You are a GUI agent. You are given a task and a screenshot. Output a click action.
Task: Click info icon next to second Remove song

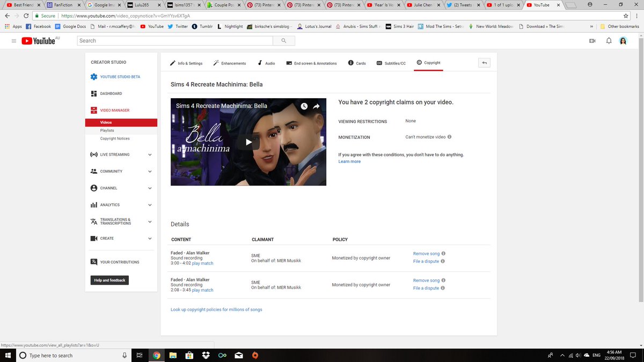(443, 280)
